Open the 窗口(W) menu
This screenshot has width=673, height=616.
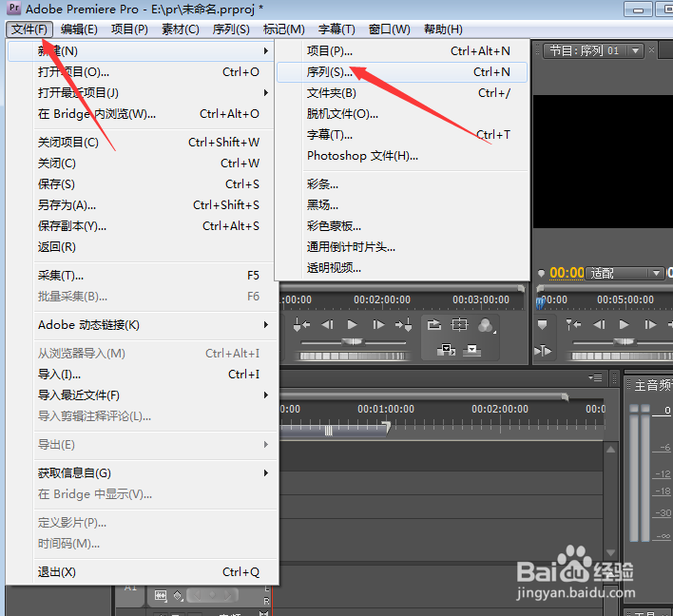(x=390, y=29)
